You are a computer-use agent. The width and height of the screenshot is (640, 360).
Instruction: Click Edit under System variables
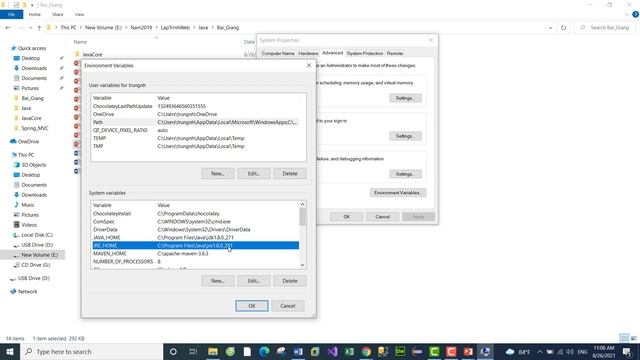pyautogui.click(x=253, y=281)
